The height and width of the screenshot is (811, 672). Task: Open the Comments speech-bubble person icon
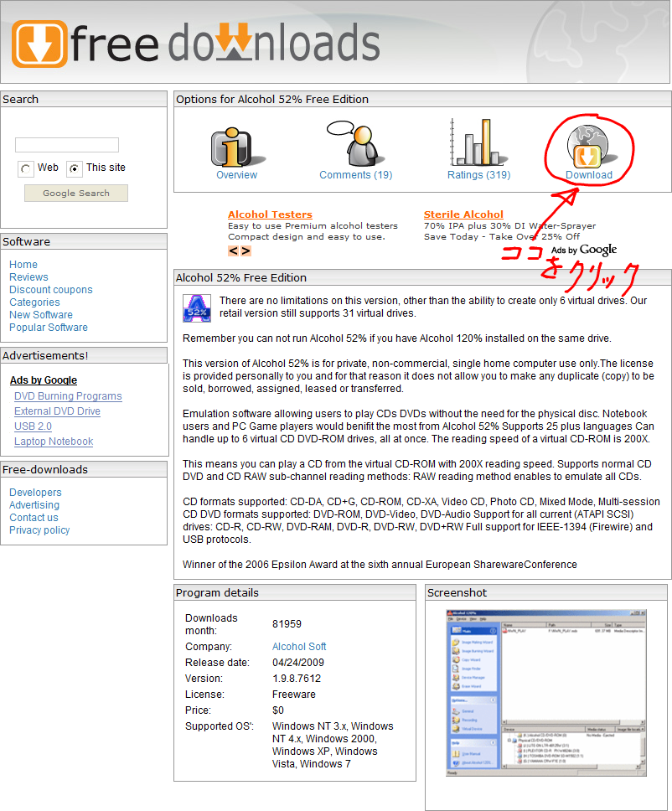355,143
